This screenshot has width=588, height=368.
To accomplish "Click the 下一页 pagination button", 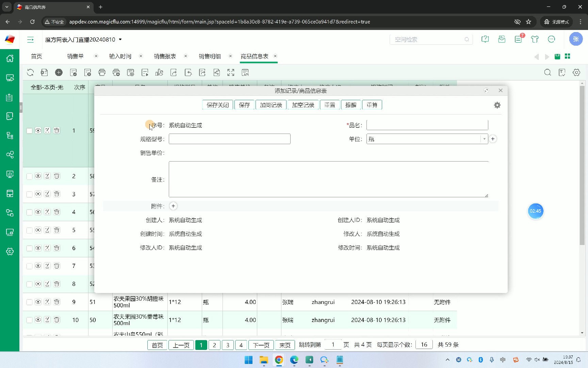I will 261,345.
